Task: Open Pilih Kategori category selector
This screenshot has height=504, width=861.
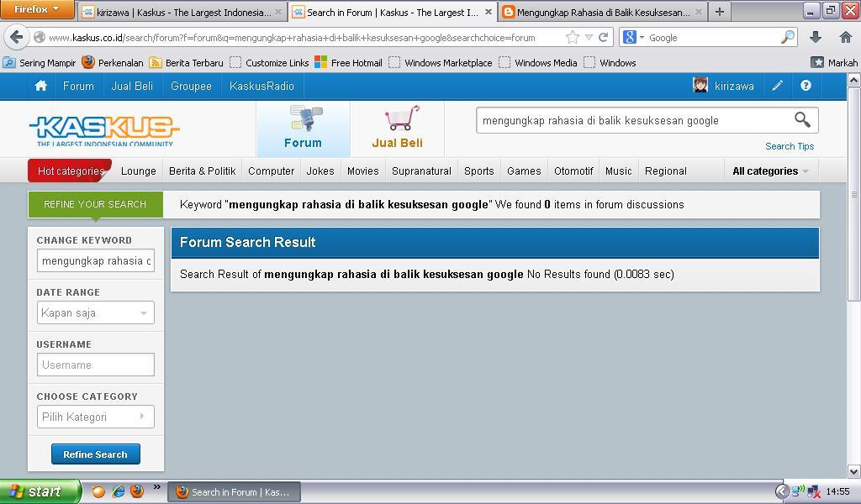Action: (96, 417)
